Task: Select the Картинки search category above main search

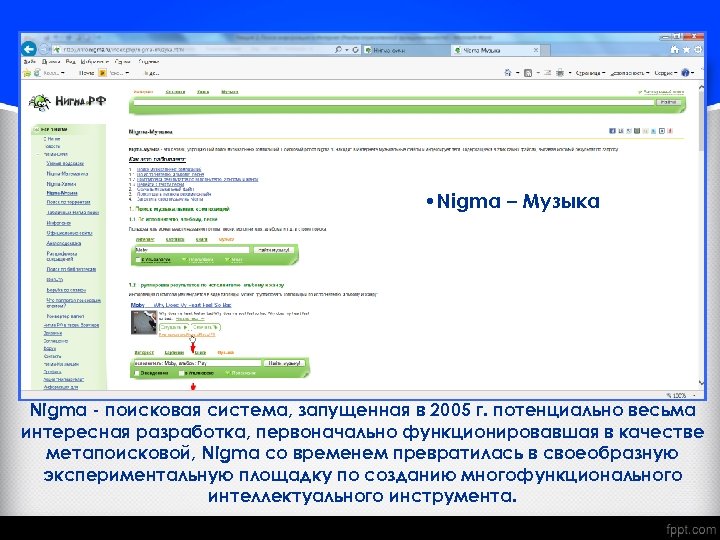Action: 175,92
